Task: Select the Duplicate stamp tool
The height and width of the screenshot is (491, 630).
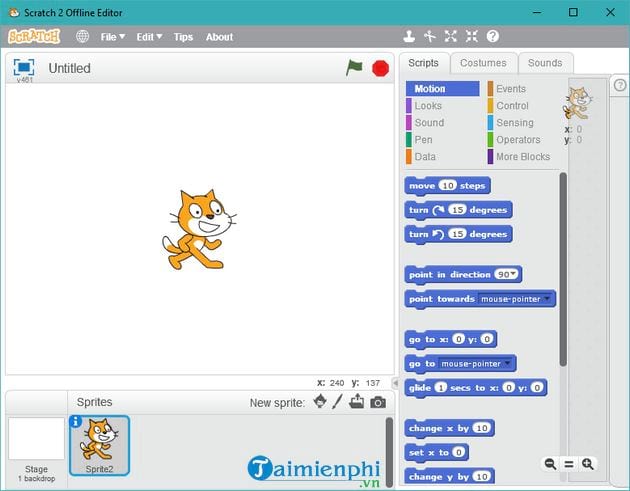Action: click(x=409, y=37)
